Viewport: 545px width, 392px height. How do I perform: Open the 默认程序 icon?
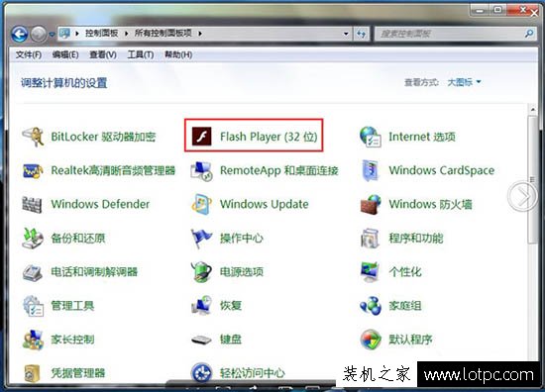click(371, 340)
